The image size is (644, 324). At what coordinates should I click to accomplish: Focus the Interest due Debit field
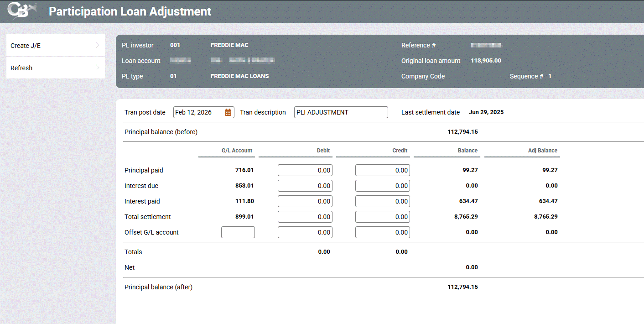point(305,186)
